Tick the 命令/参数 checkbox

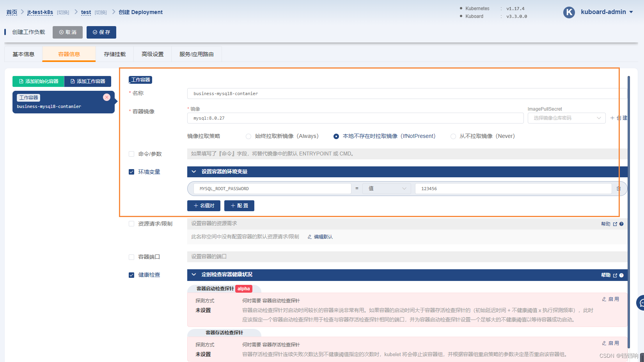(131, 154)
